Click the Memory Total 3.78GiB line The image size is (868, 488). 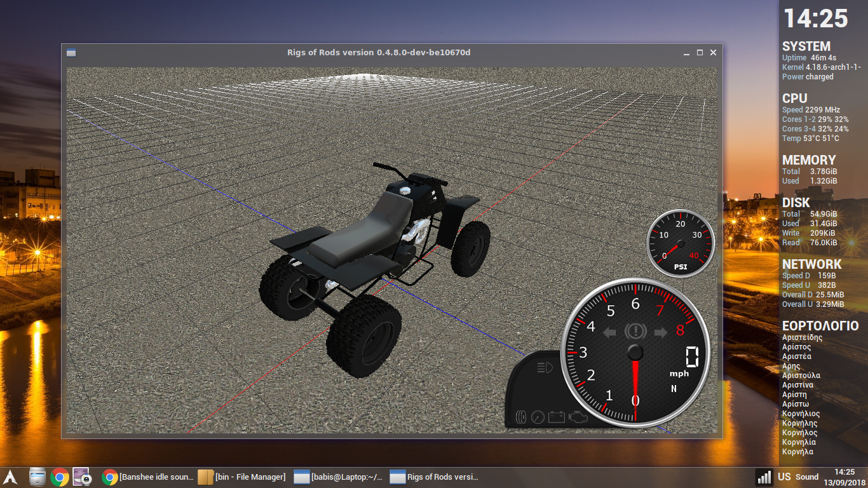[x=810, y=172]
